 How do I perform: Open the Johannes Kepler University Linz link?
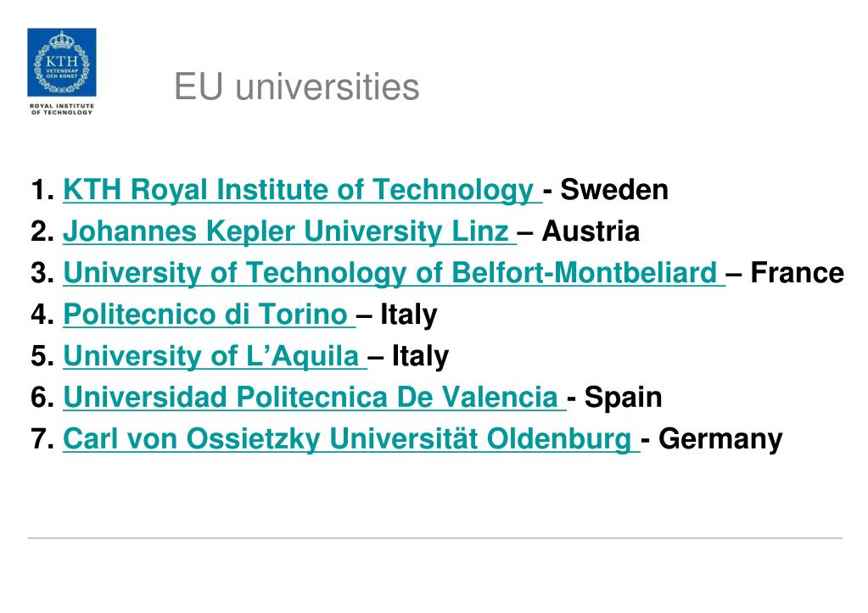point(289,231)
